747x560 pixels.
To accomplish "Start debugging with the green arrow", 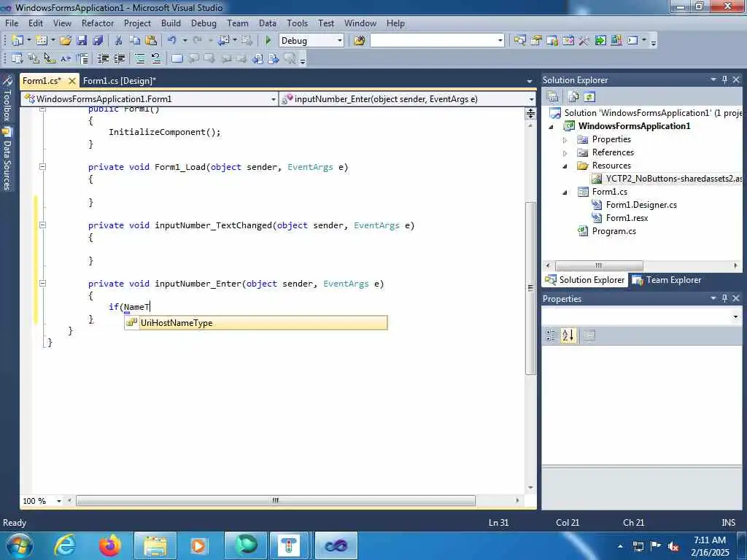I will (268, 41).
